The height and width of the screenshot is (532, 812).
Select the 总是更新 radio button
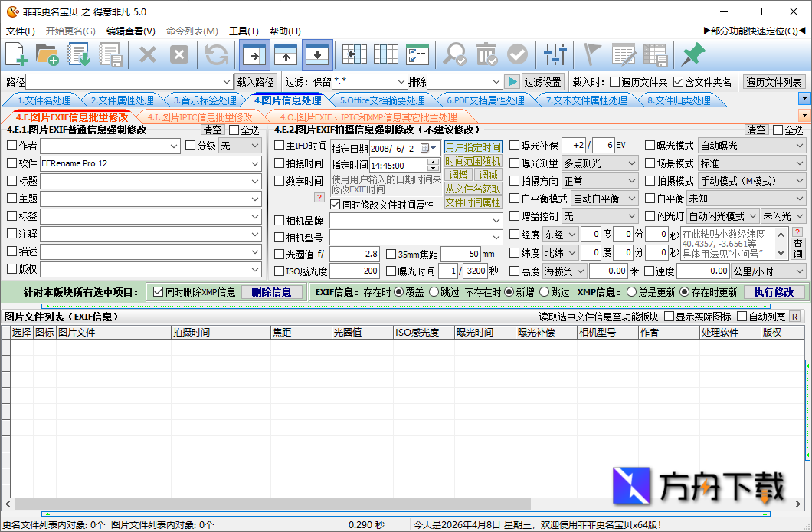coord(632,292)
